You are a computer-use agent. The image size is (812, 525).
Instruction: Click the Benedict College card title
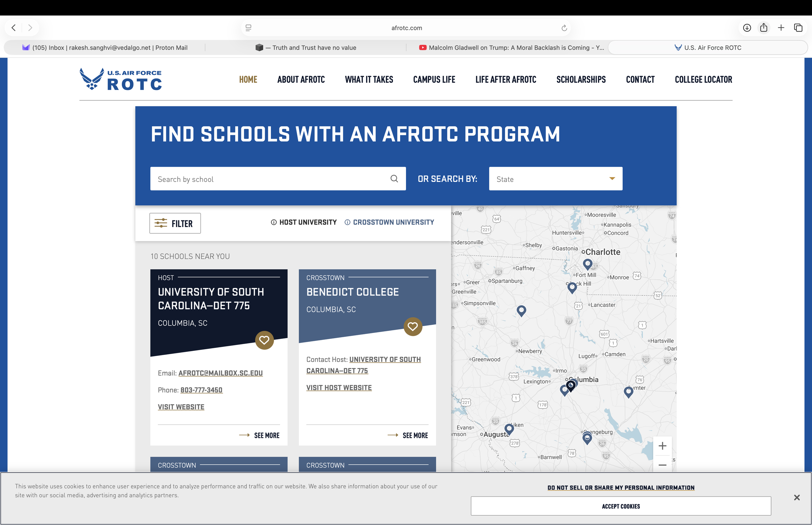coord(352,292)
